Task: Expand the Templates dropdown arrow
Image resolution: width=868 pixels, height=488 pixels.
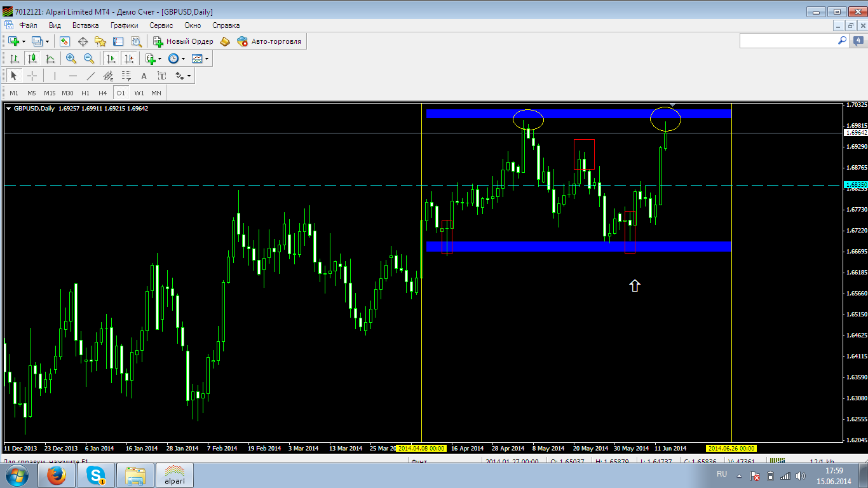Action: click(x=207, y=58)
